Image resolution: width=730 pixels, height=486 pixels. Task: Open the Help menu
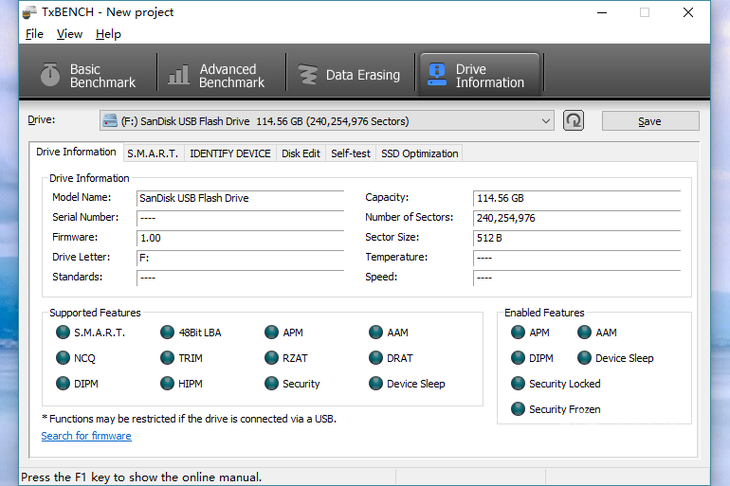click(x=108, y=34)
